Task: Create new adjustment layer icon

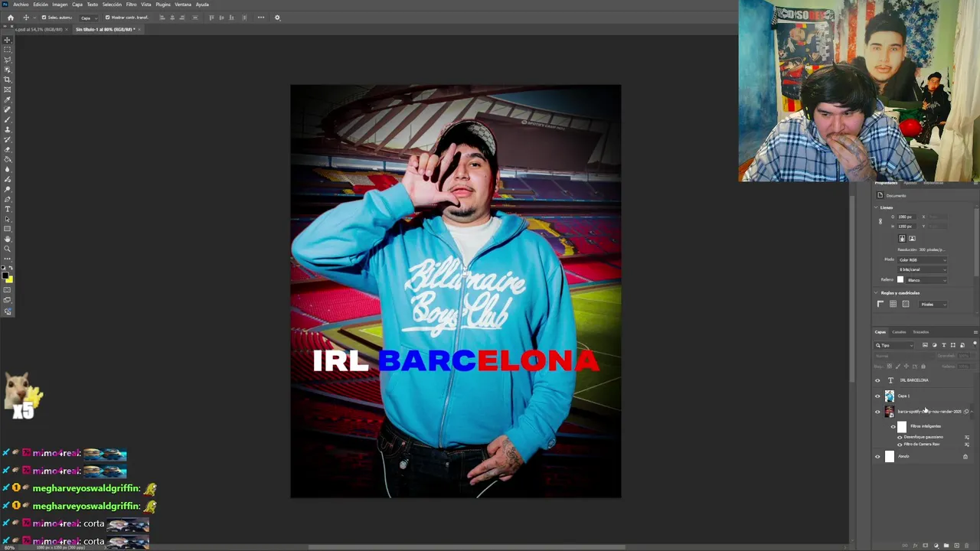Action: tap(936, 546)
